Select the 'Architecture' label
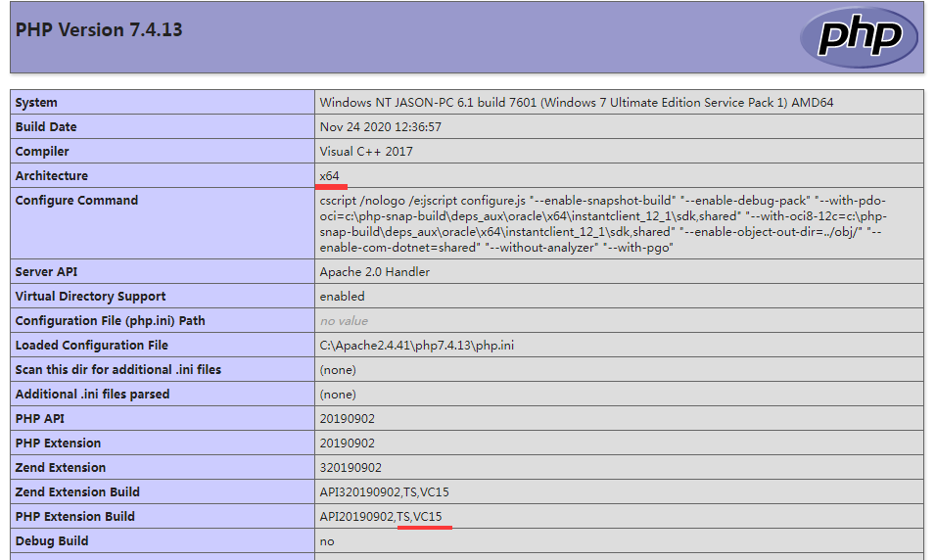 [51, 176]
